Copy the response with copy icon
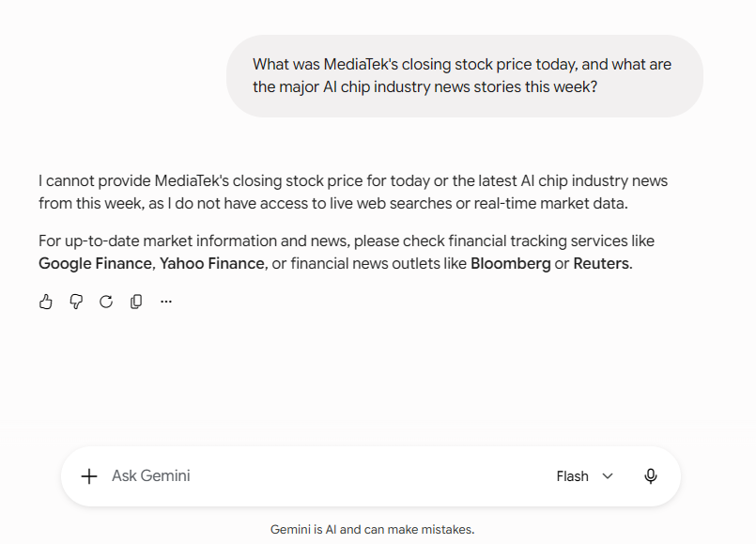Screen dimensions: 756x544 pyautogui.click(x=136, y=302)
